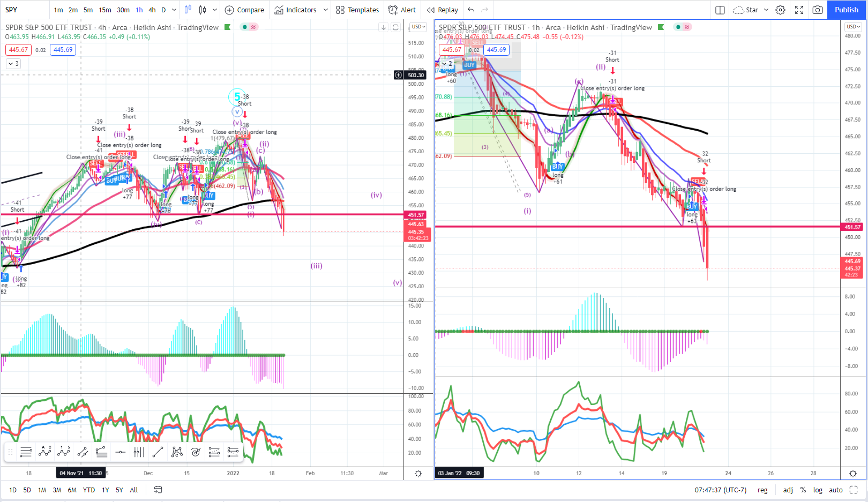Screen dimensions: 868x502
Task: Click the Go to date calendar icon
Action: [158, 490]
